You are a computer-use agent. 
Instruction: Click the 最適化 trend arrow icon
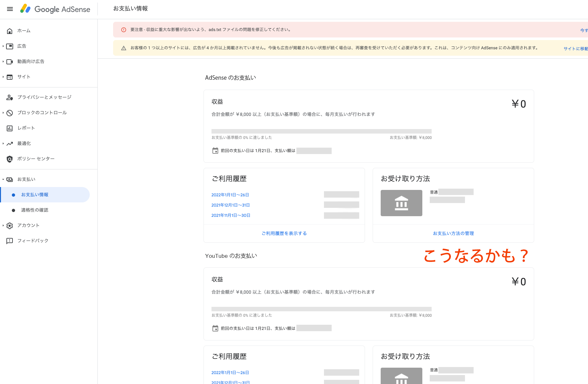click(x=10, y=143)
